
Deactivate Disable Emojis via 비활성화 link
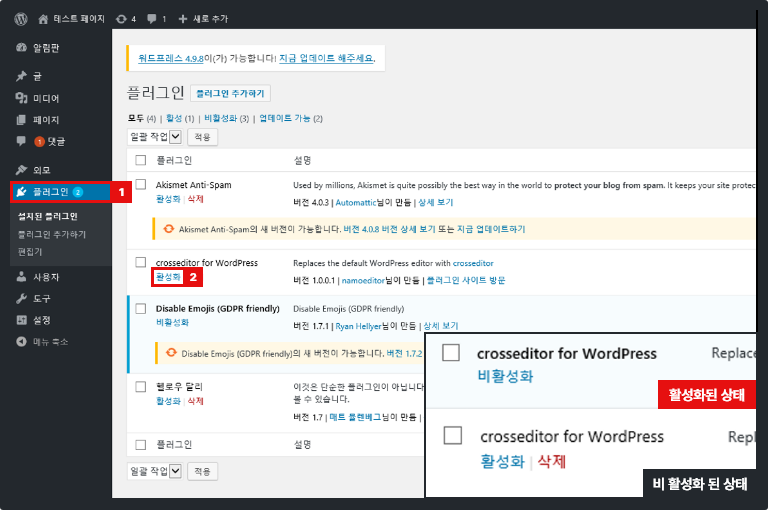coord(172,322)
